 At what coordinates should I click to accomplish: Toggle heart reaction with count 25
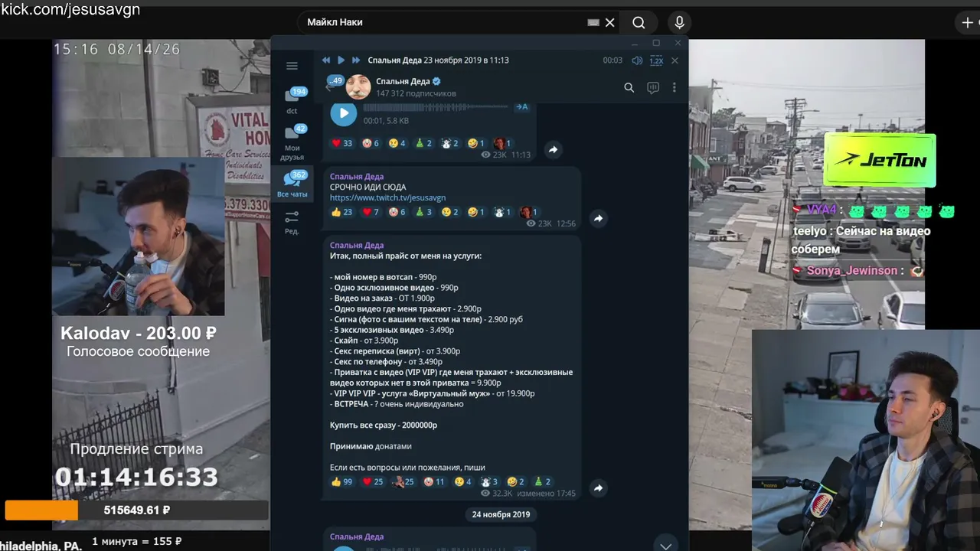tap(372, 481)
